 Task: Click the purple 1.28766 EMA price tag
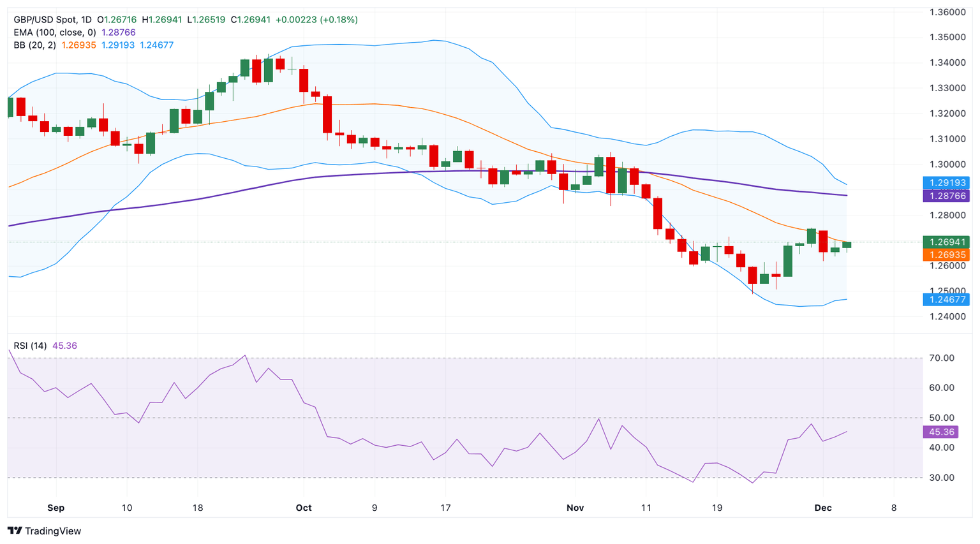[x=946, y=196]
